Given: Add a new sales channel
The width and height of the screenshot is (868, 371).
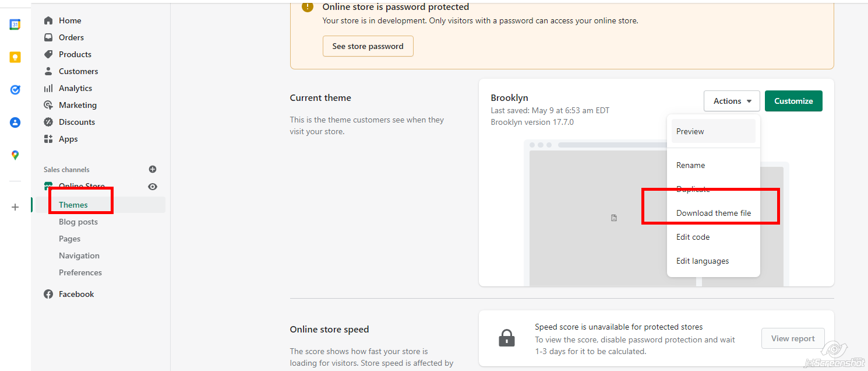Looking at the screenshot, I should coord(153,169).
